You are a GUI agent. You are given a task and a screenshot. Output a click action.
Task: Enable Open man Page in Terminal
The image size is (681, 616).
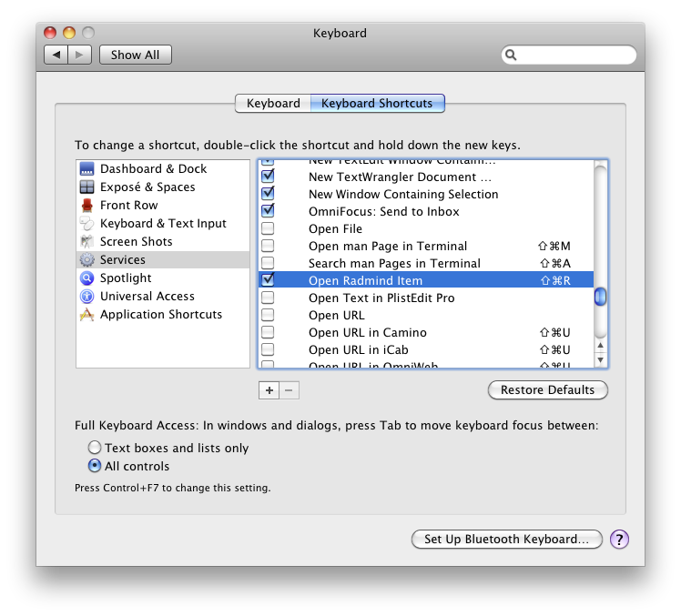pos(268,246)
